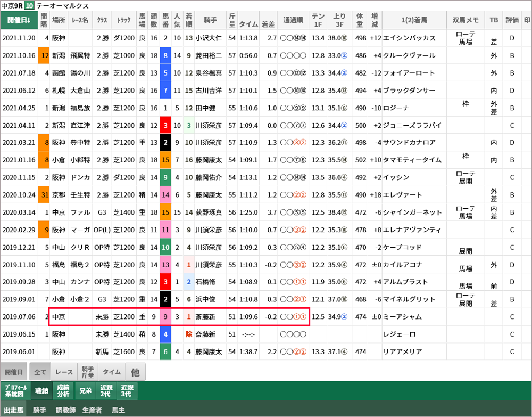The image size is (532, 417).
Task: Click horse name カイルアコナ
Action: (403, 265)
